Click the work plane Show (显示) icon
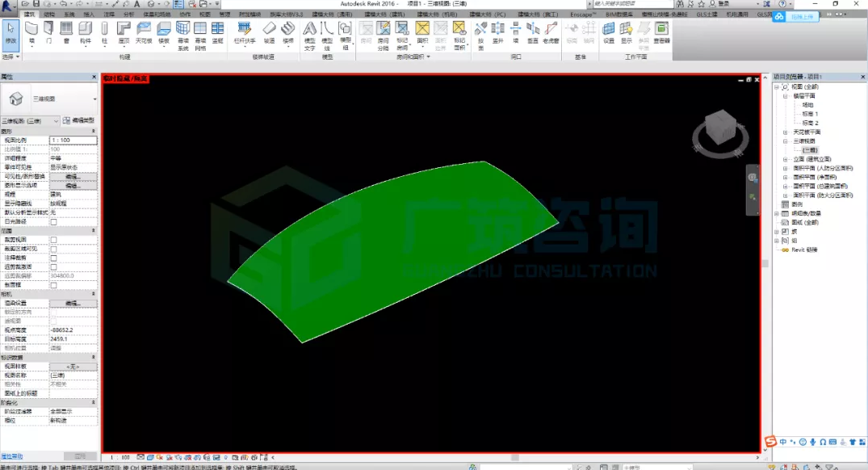Image resolution: width=868 pixels, height=470 pixels. 626,32
